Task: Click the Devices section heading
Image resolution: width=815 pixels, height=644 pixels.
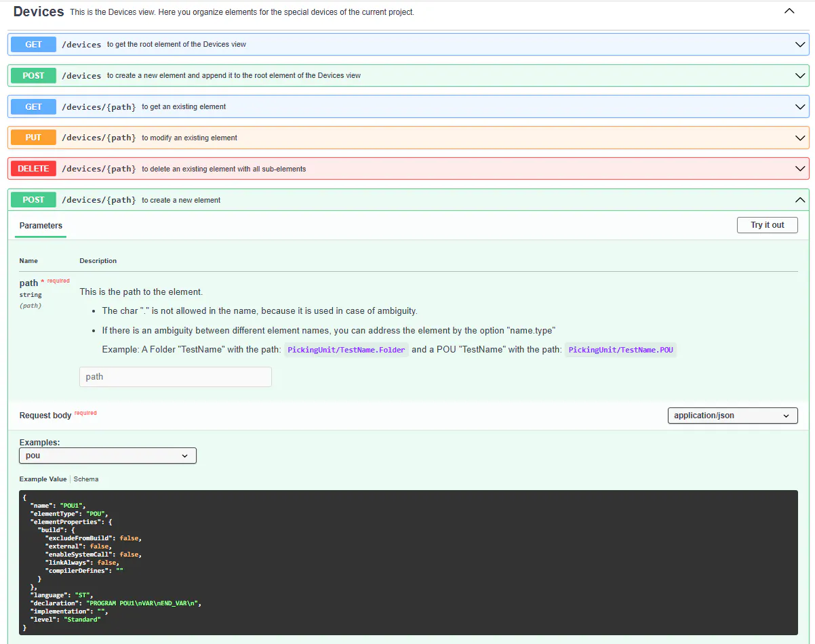Action: (x=39, y=12)
